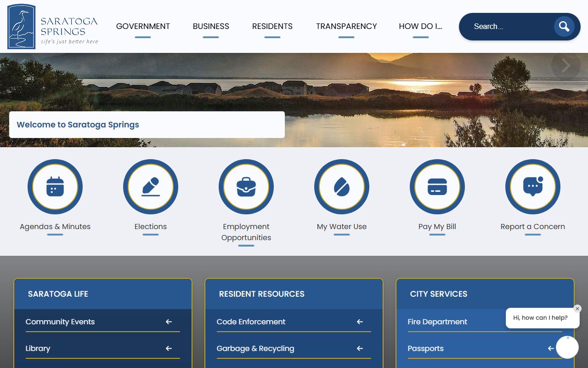This screenshot has width=588, height=368.
Task: Expand the Government menu
Action: coord(143,26)
